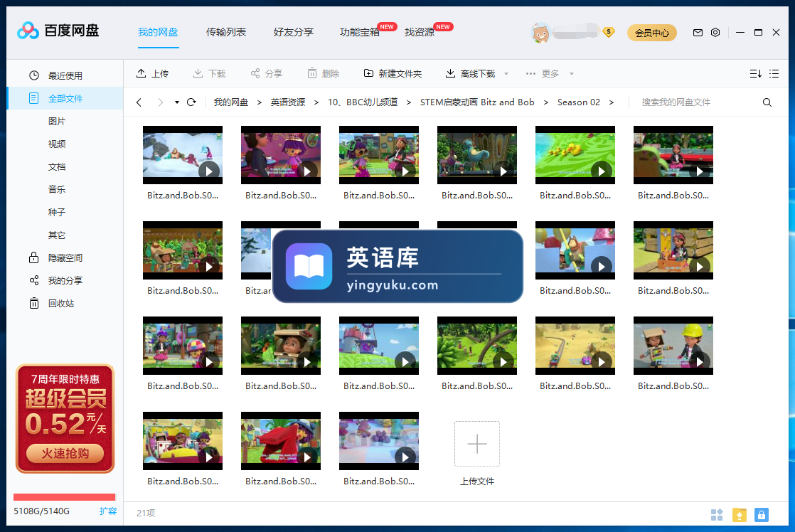Select 种子 category in sidebar
The width and height of the screenshot is (795, 532).
point(57,212)
